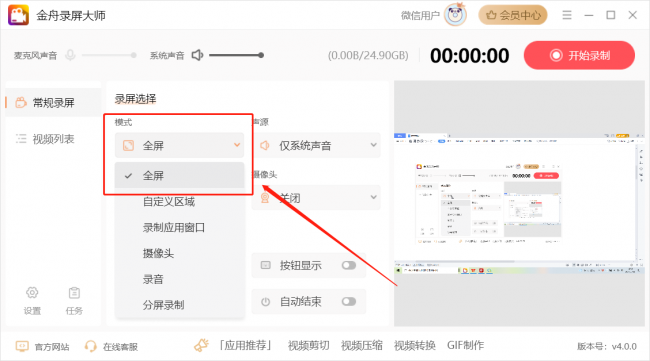
Task: Click the storage (0.00B/24.90GB) text
Action: click(368, 56)
